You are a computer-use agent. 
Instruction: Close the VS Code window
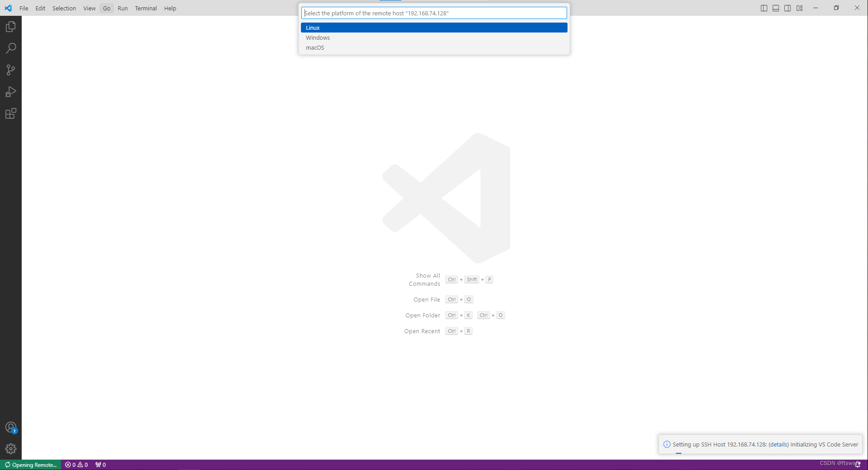click(x=857, y=8)
